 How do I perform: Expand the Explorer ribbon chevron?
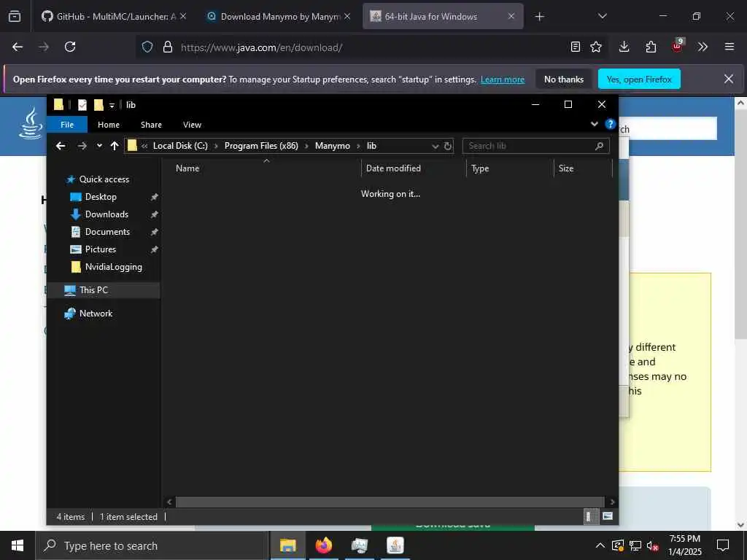pos(594,124)
